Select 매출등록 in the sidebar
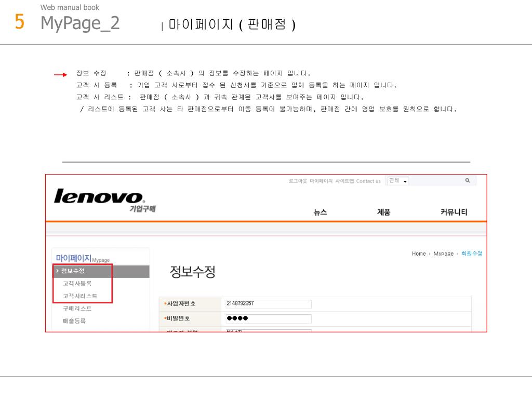 (x=74, y=321)
